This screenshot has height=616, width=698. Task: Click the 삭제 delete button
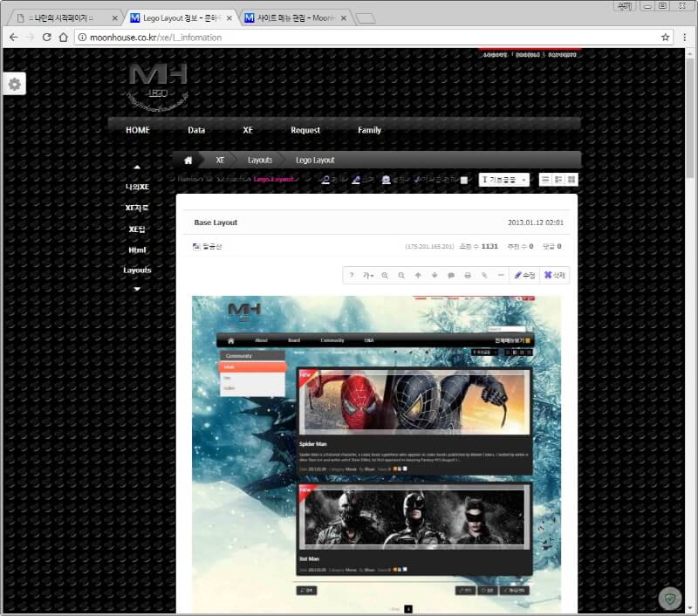[555, 276]
